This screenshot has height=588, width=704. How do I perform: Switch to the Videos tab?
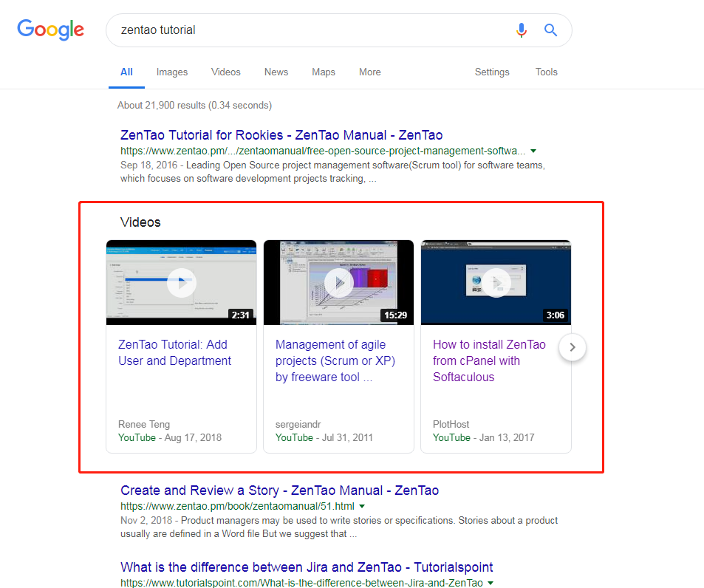(x=226, y=72)
